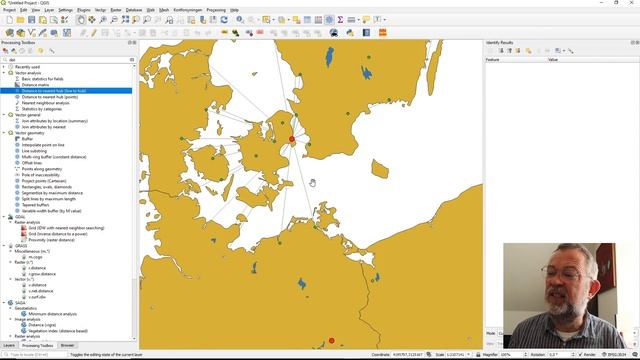640x360 pixels.
Task: Select the Buffer algorithm
Action: (x=27, y=139)
